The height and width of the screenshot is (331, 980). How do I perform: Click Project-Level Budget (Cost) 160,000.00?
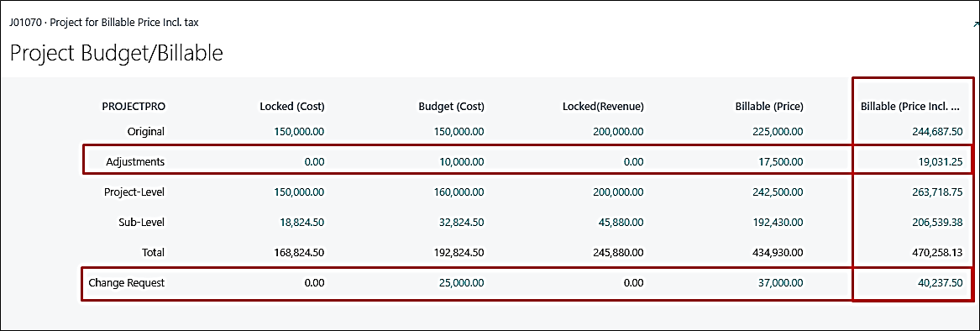coord(459,192)
